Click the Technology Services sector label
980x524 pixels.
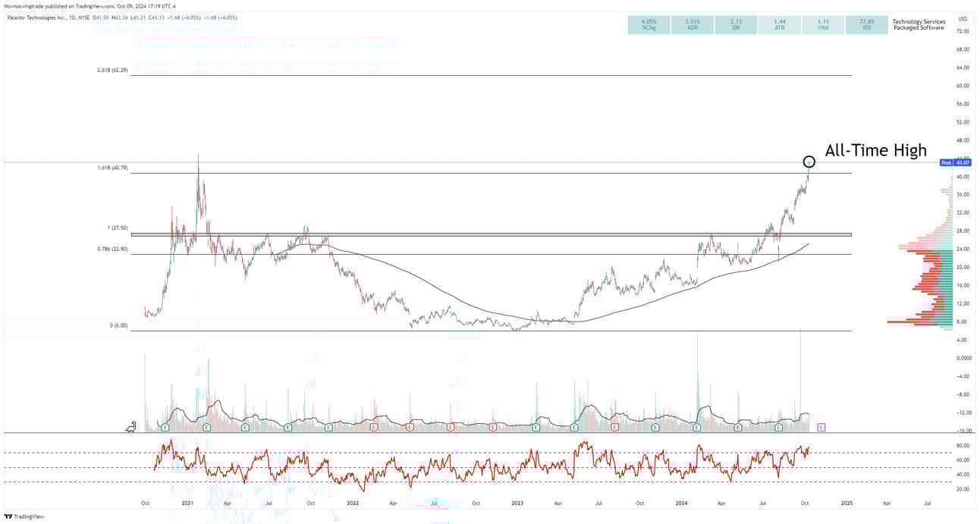coord(919,21)
